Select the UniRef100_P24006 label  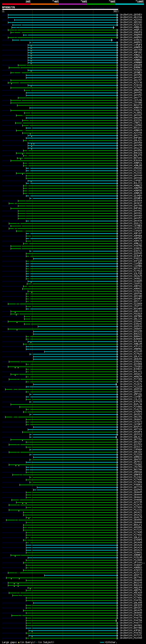pos(131,85)
